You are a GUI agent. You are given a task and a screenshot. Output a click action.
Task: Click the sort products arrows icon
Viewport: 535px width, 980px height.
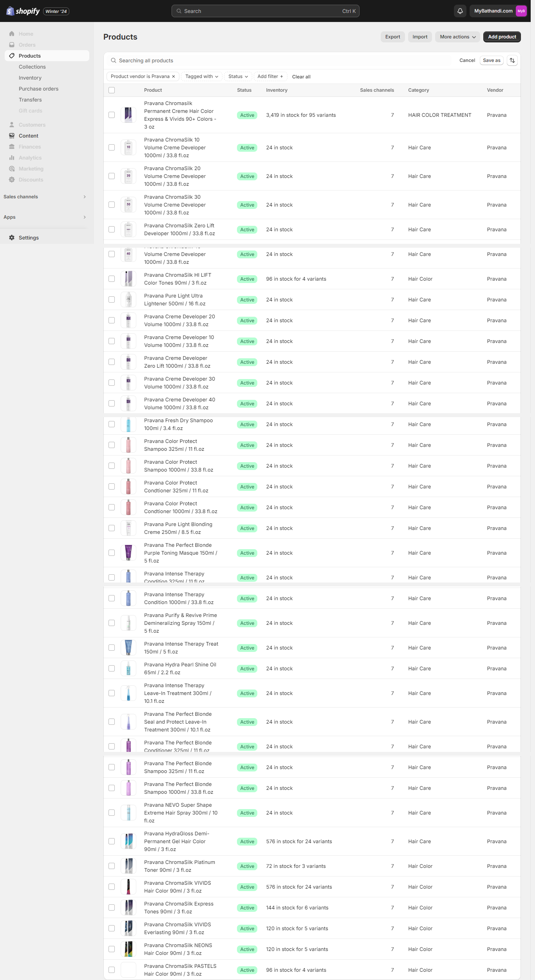[512, 60]
